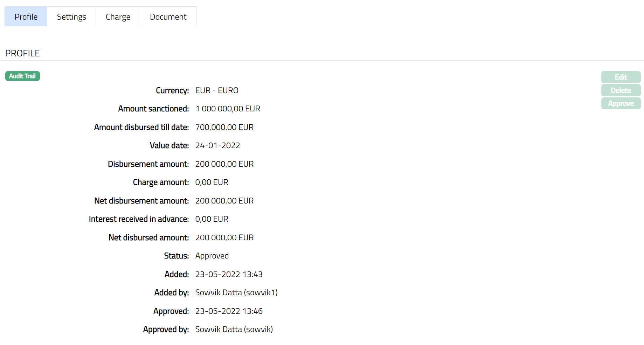
Task: Click the Approved by name Sowvik Datta (sowvik)
Action: tap(234, 330)
